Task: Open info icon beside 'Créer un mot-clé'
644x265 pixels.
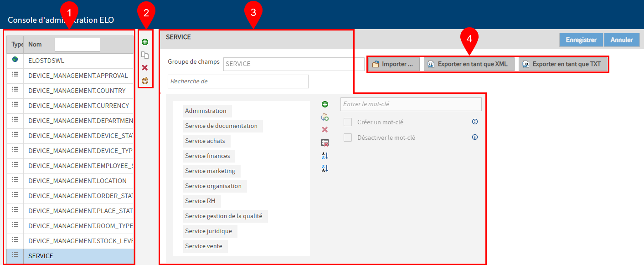Action: [475, 122]
